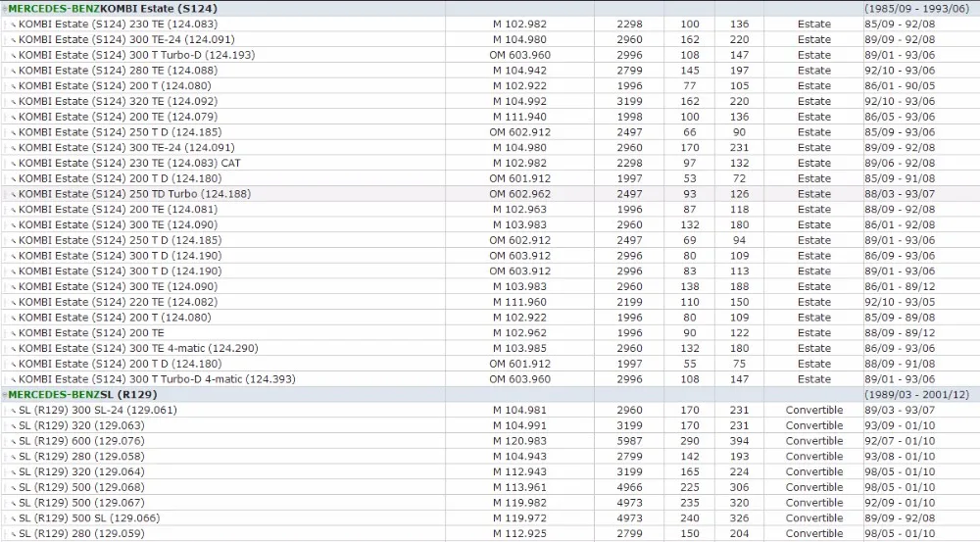
Task: Click displacement value 4966
Action: (x=629, y=487)
